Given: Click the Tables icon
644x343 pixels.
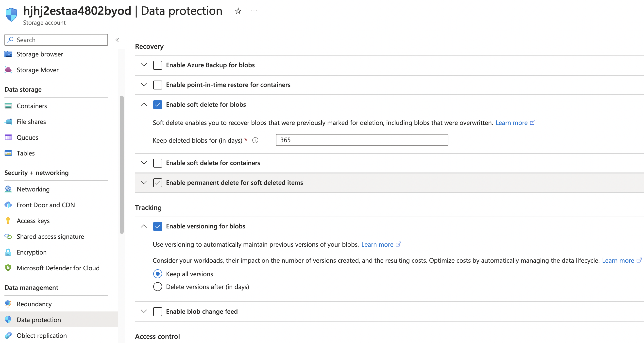Looking at the screenshot, I should click(8, 153).
